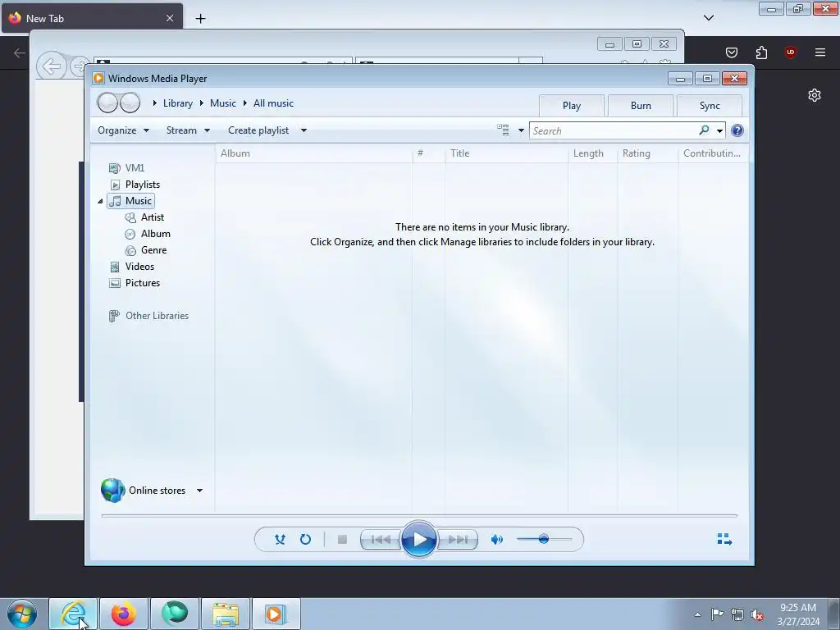Click the Create playlist button
Screen dimensions: 840x630
pos(258,130)
